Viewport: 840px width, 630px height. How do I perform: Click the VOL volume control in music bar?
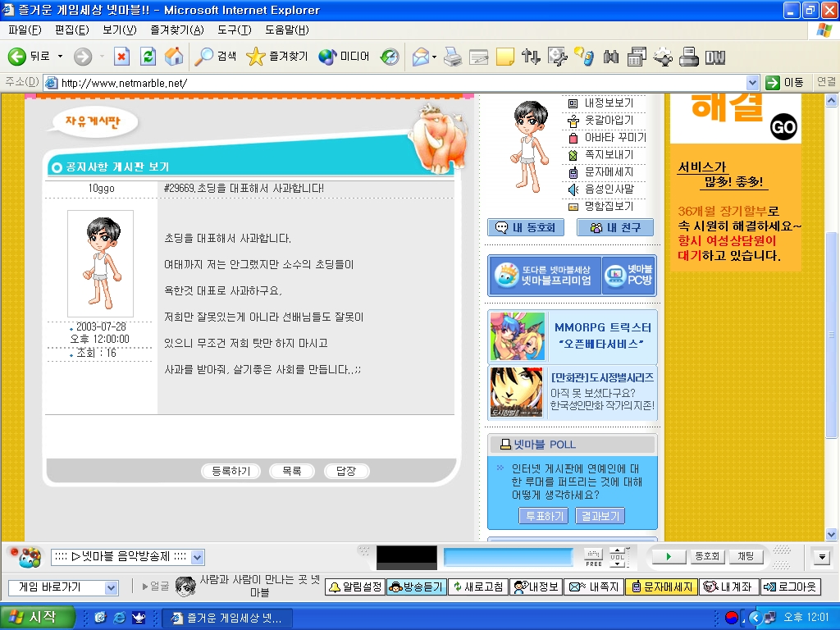617,556
